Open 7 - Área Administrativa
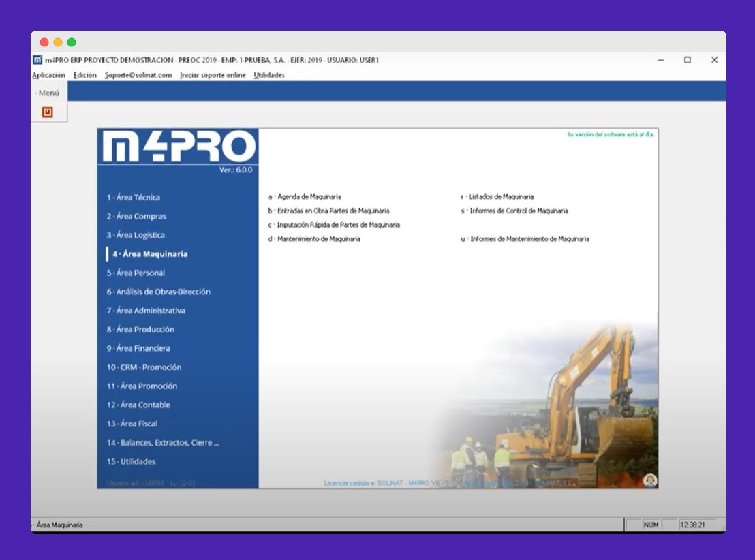 click(x=146, y=311)
